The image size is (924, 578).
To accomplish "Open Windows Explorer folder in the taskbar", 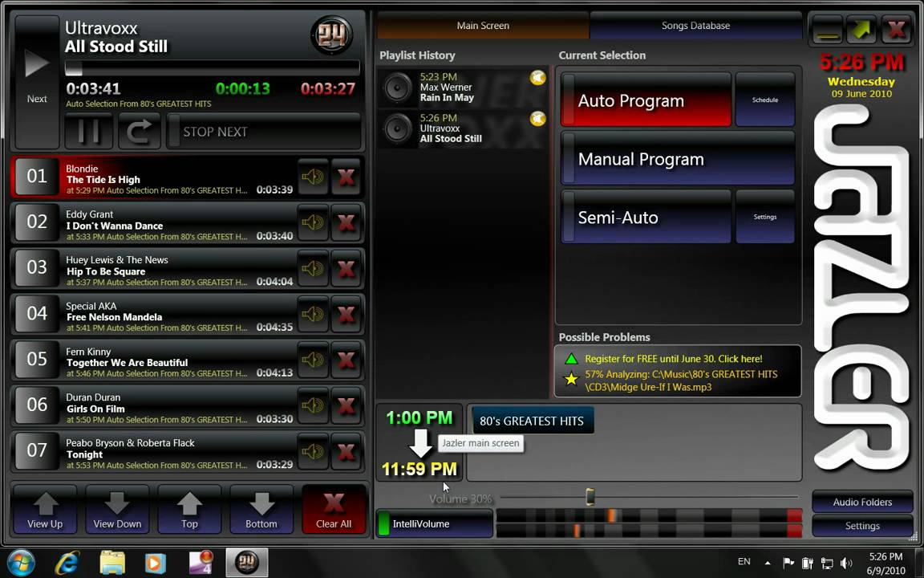I will [112, 564].
